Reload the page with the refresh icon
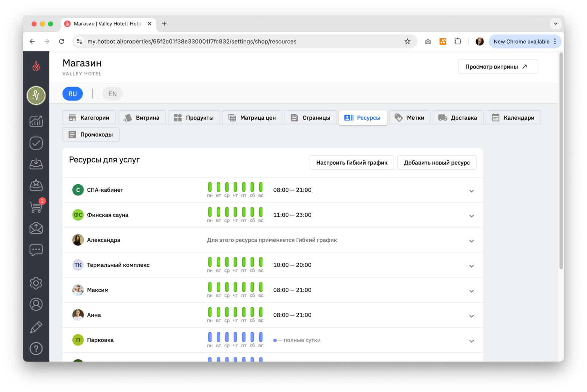The height and width of the screenshot is (392, 587). tap(62, 42)
